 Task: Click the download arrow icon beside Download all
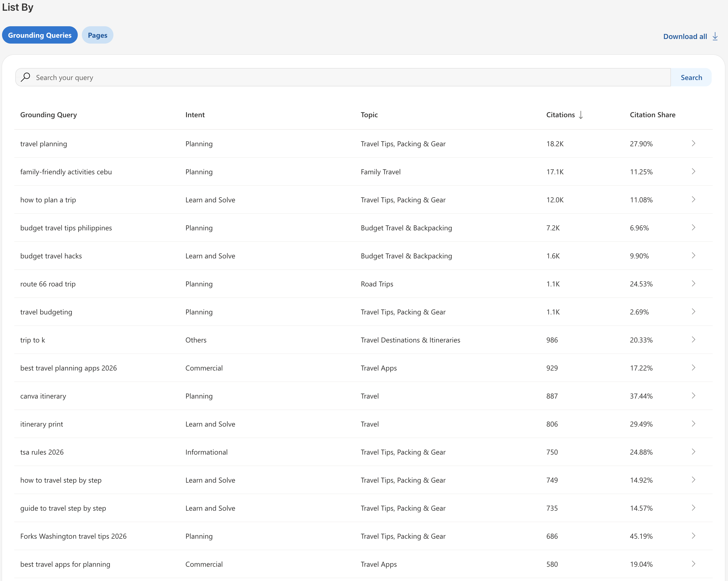coord(715,36)
